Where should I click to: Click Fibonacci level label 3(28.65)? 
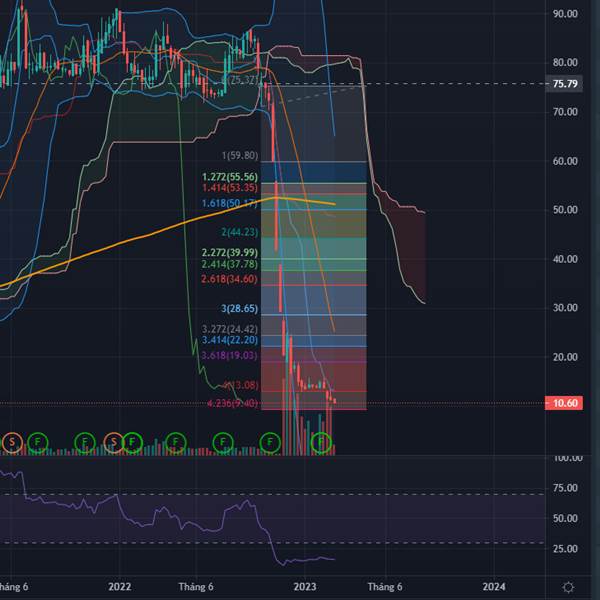(x=240, y=308)
